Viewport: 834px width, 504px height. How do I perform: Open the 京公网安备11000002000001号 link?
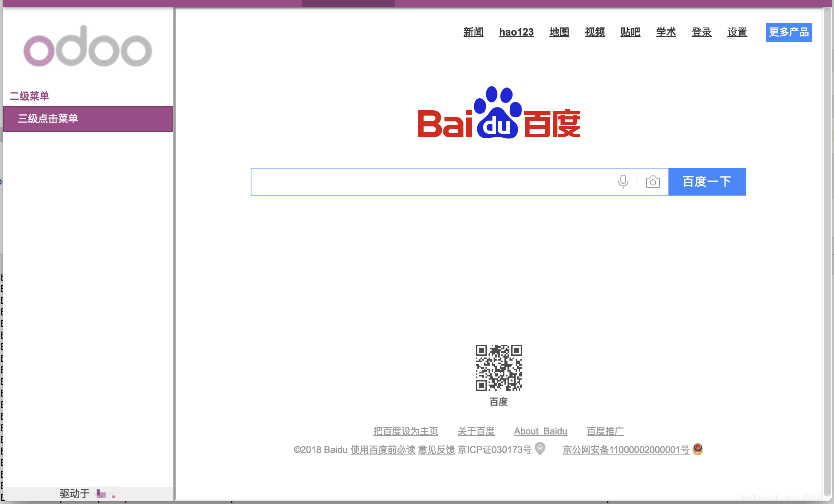pyautogui.click(x=626, y=450)
